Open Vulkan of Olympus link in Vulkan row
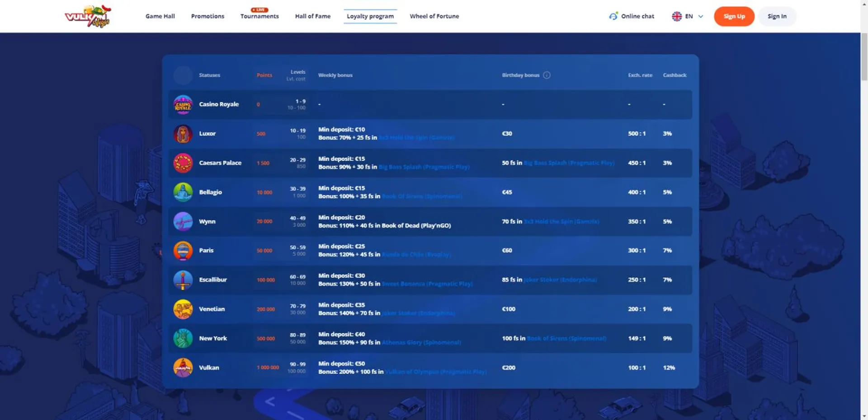This screenshot has width=868, height=420. click(436, 372)
